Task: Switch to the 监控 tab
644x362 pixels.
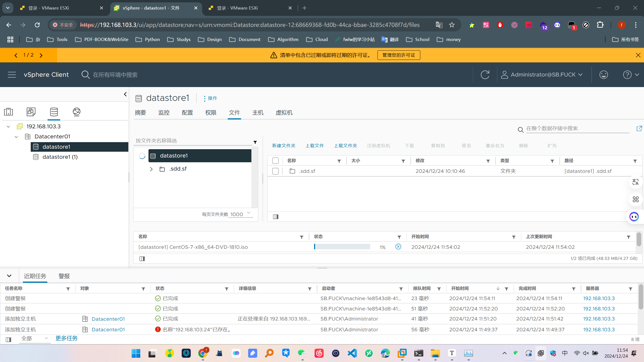Action: 164,113
